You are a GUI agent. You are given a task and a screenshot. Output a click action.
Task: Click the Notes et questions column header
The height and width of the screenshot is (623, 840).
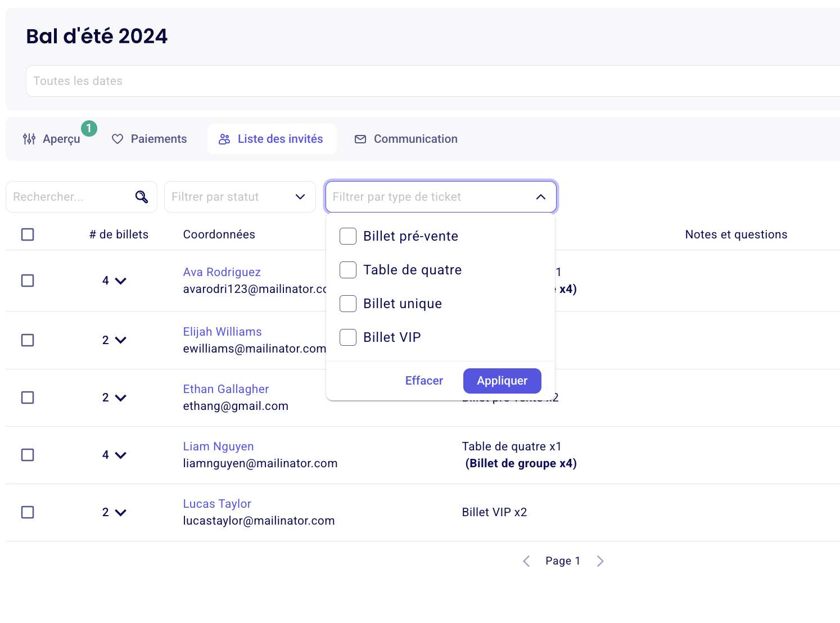tap(736, 234)
